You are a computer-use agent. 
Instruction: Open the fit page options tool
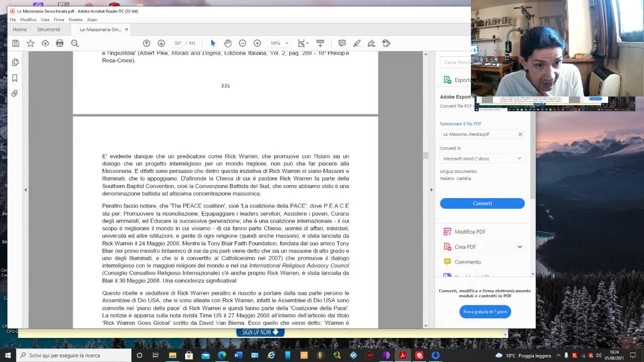302,43
